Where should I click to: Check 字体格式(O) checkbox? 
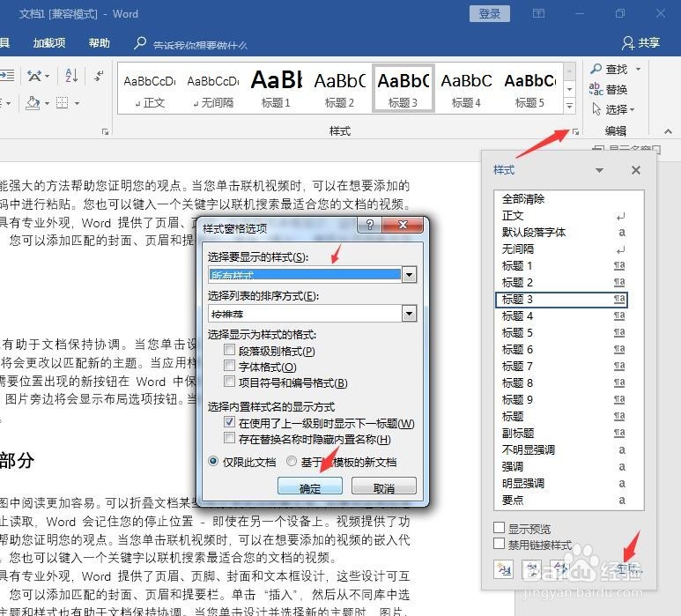pyautogui.click(x=229, y=366)
